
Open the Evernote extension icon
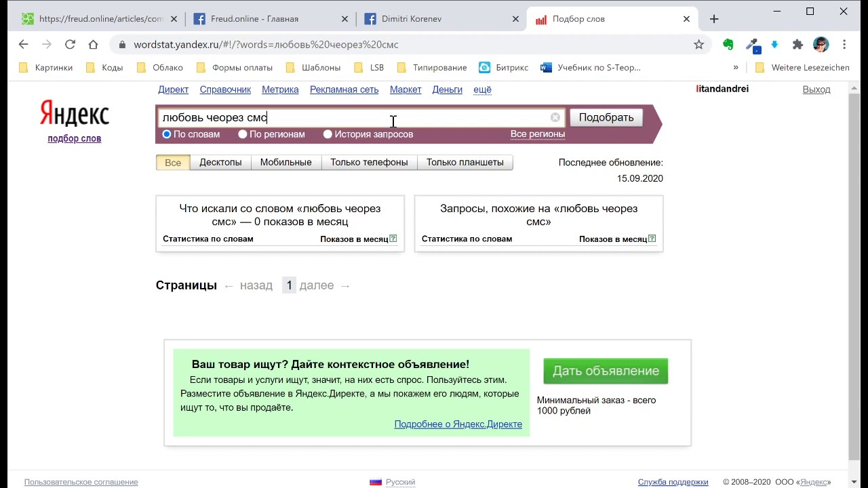pyautogui.click(x=728, y=45)
